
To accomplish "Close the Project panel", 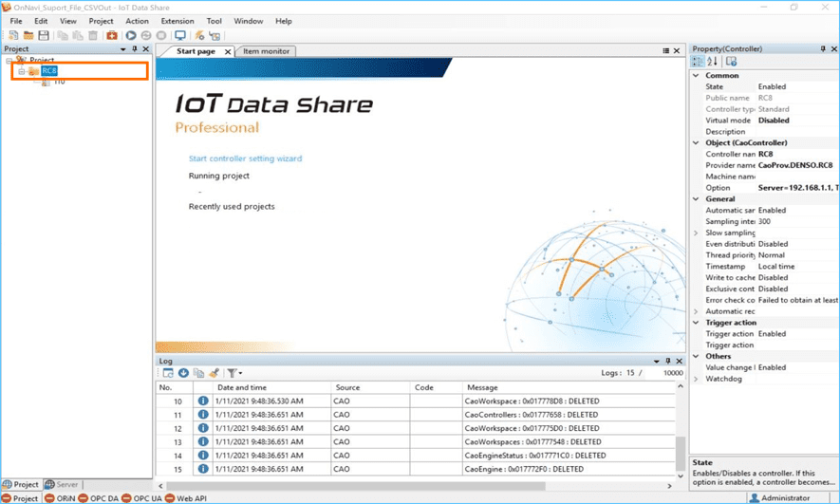I will pos(146,48).
